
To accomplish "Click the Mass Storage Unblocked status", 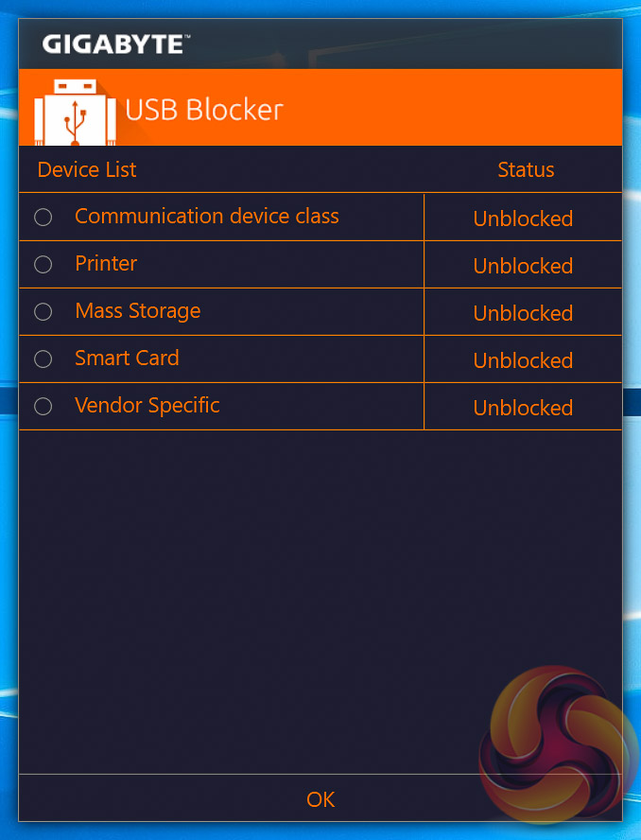I will tap(523, 313).
